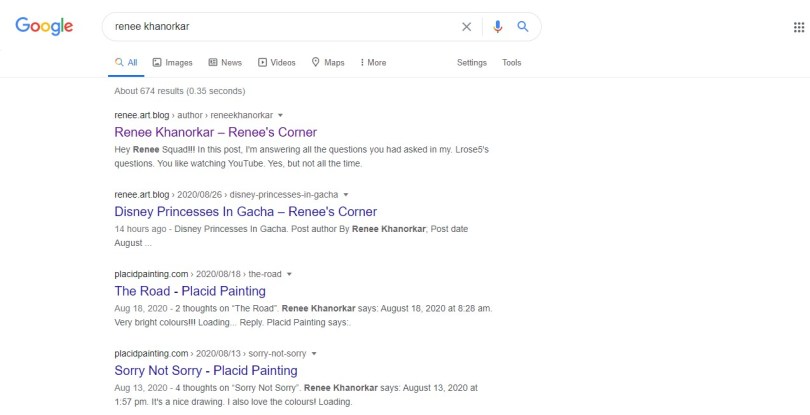Screen dimensions: 810x415
Task: Switch to the News tab
Action: pyautogui.click(x=225, y=63)
